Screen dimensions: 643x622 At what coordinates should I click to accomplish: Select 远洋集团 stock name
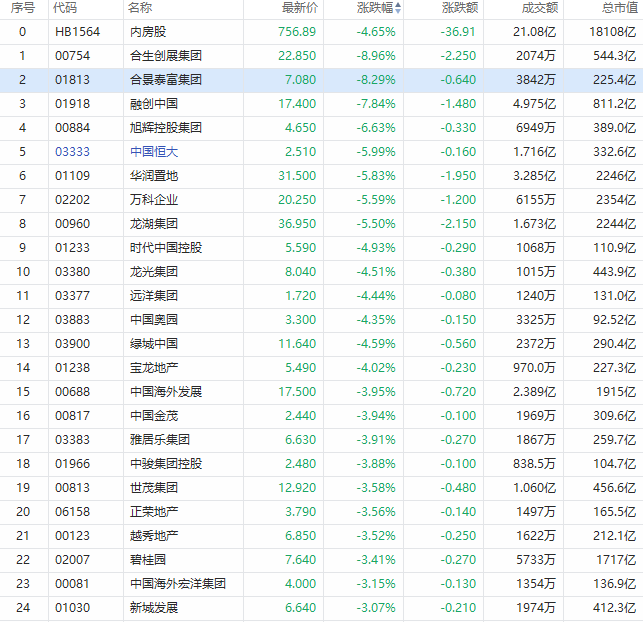[154, 296]
